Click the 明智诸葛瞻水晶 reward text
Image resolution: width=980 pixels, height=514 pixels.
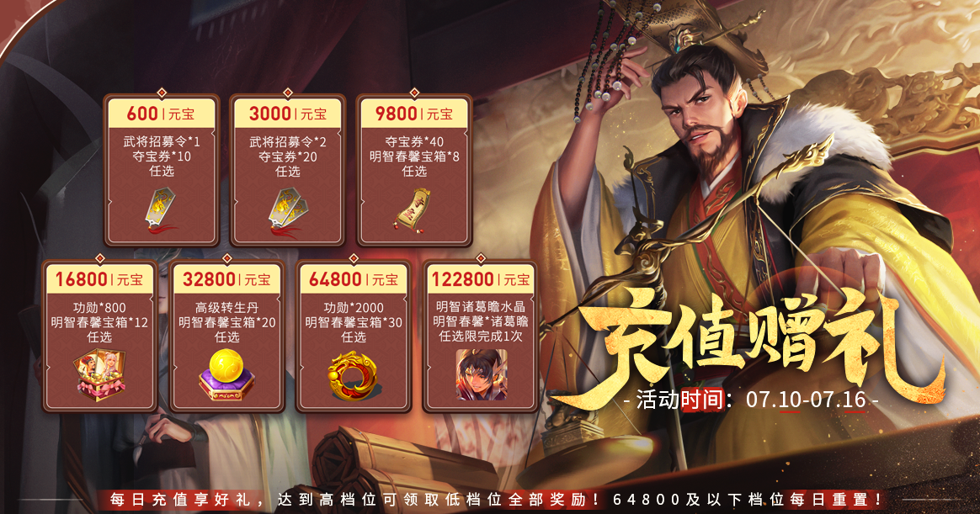[481, 307]
